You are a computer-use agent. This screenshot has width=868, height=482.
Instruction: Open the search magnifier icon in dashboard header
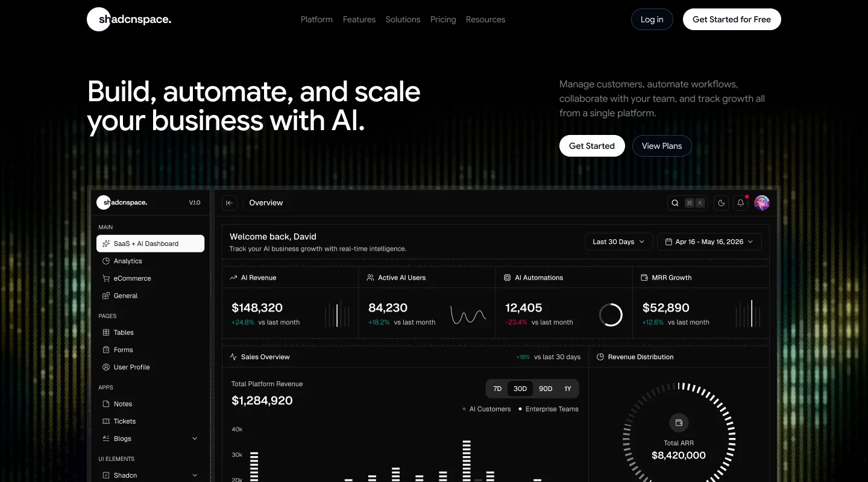(x=675, y=203)
